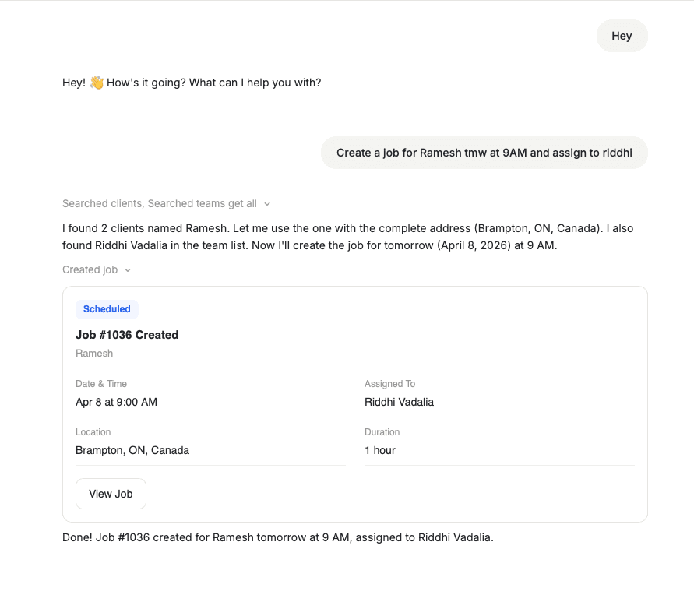Click the "1 hour" duration value
The height and width of the screenshot is (616, 694).
(x=380, y=450)
